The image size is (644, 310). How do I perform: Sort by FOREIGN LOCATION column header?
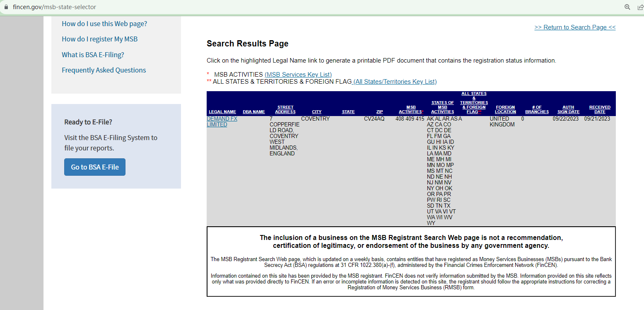[x=506, y=109]
